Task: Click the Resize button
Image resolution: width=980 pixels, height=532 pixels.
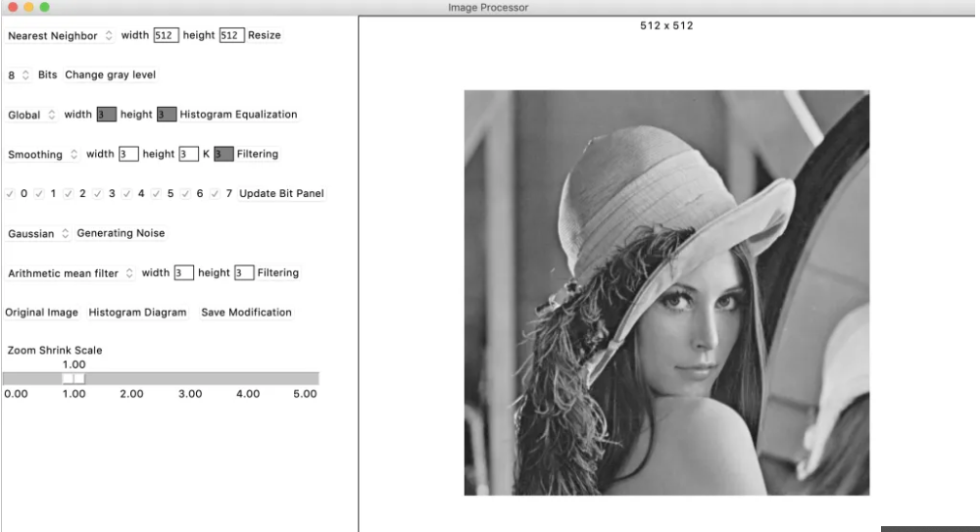Action: click(264, 35)
